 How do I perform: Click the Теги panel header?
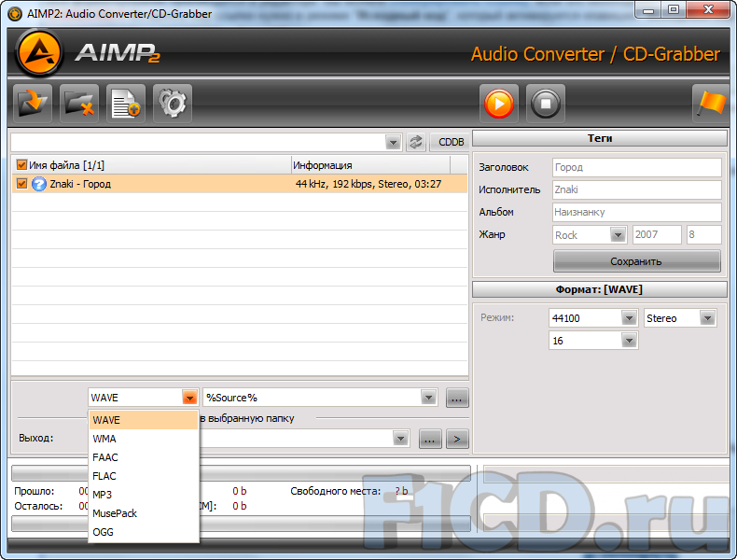pyautogui.click(x=600, y=138)
